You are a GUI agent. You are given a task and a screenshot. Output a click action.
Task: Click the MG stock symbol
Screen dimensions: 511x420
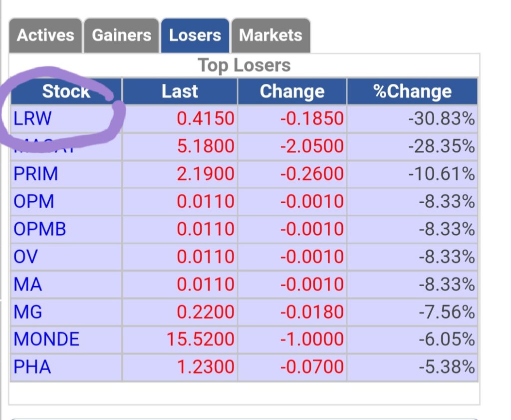(28, 312)
